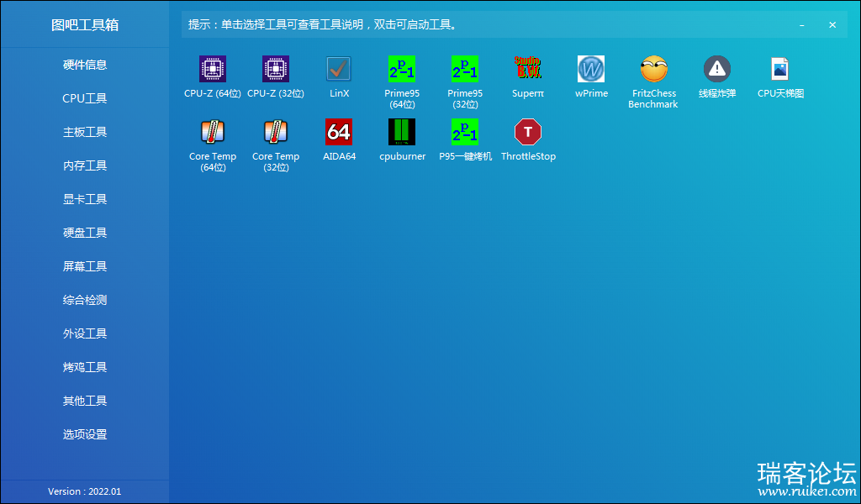The image size is (861, 504).
Task: Select the P95一键烤机 icon
Action: 465,132
